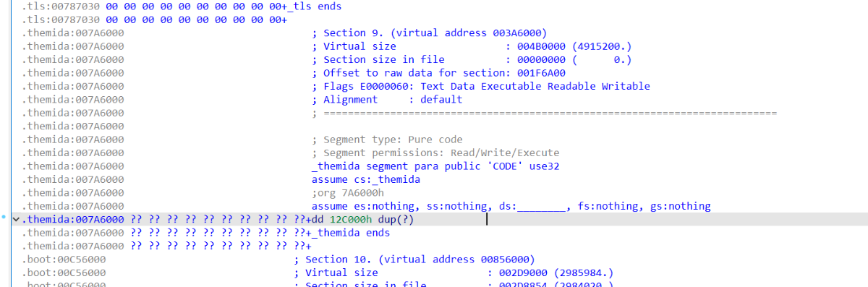Image resolution: width=868 pixels, height=287 pixels.
Task: Click the '.boot:00C56000' address on the Section 10. line
Action: [64, 260]
